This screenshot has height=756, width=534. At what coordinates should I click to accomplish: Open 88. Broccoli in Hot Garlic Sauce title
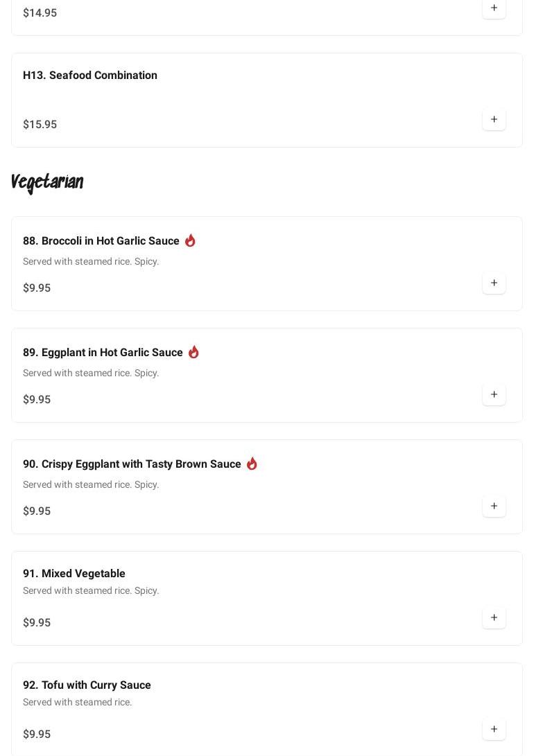(101, 240)
